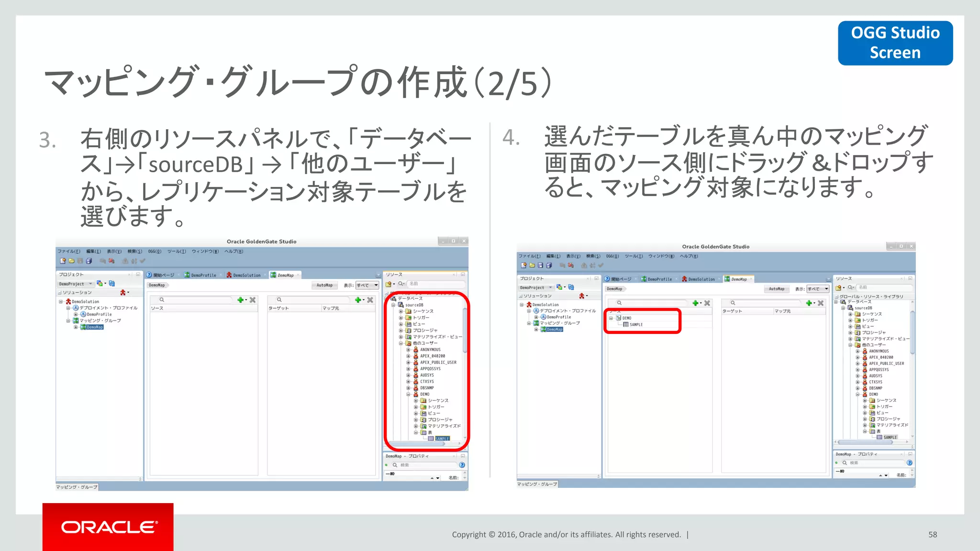980x551 pixels.
Task: Click Open folder icon in step 3 screenshot toolbar
Action: 71,261
